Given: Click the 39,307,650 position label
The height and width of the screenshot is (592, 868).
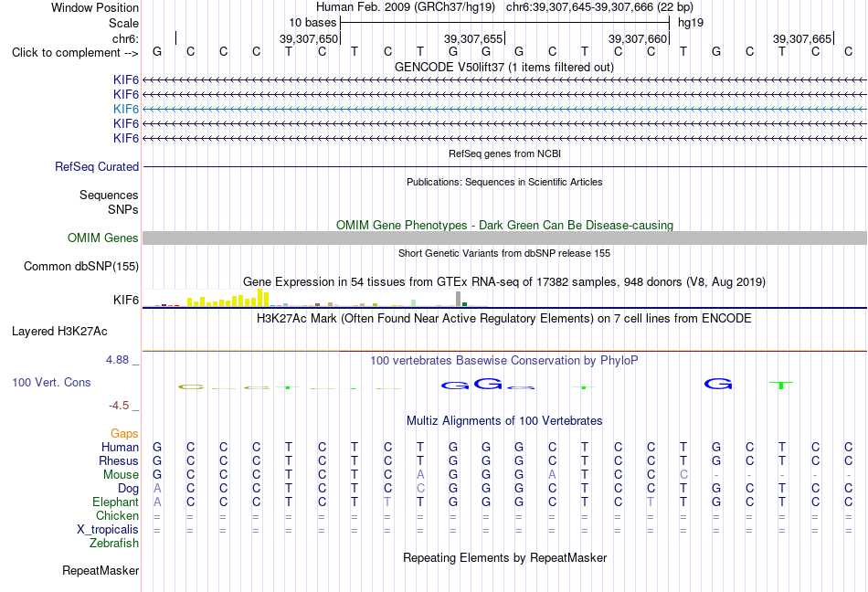Looking at the screenshot, I should pyautogui.click(x=308, y=38).
